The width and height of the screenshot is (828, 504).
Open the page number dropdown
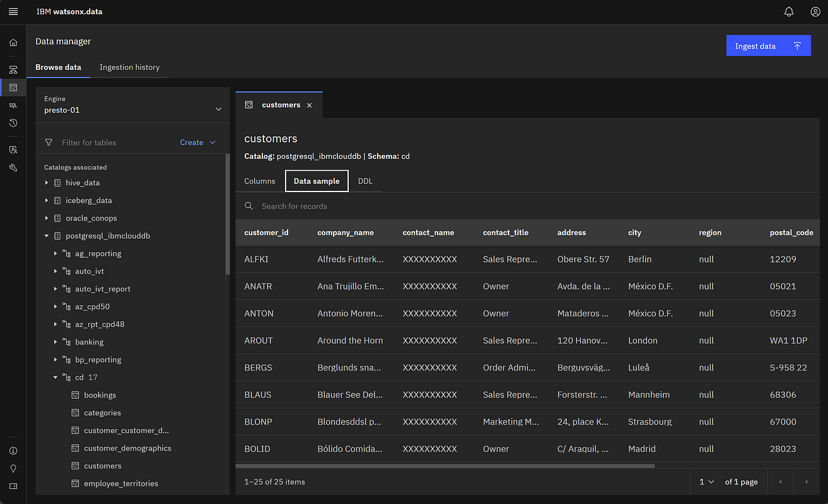(x=706, y=482)
